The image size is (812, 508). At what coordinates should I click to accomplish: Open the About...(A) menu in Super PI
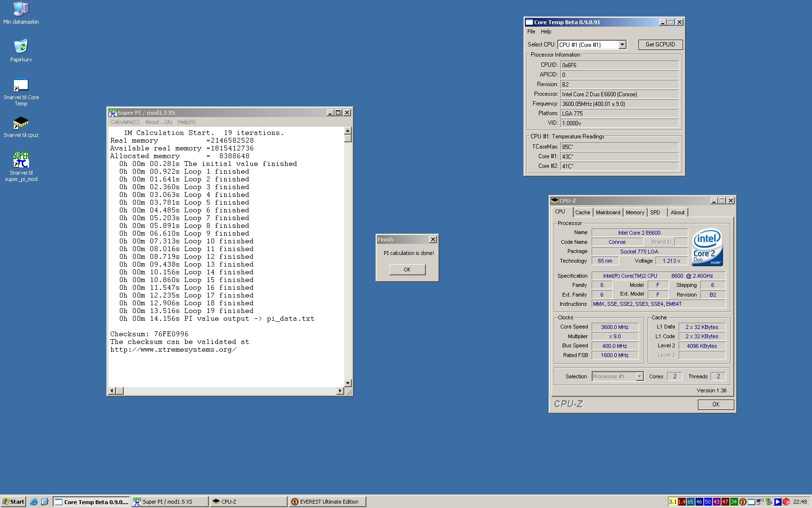point(159,122)
